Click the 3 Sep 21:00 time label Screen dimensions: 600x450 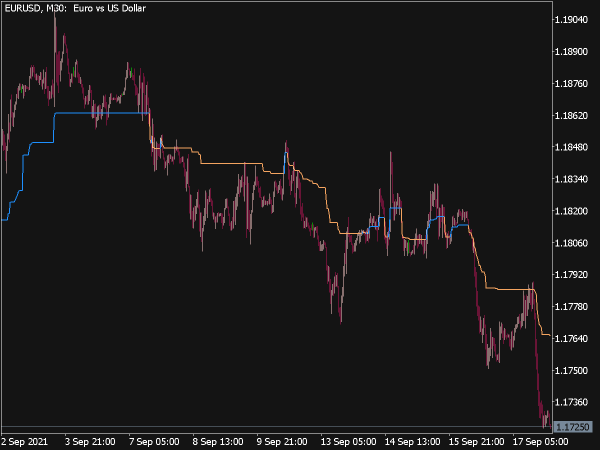pyautogui.click(x=90, y=442)
